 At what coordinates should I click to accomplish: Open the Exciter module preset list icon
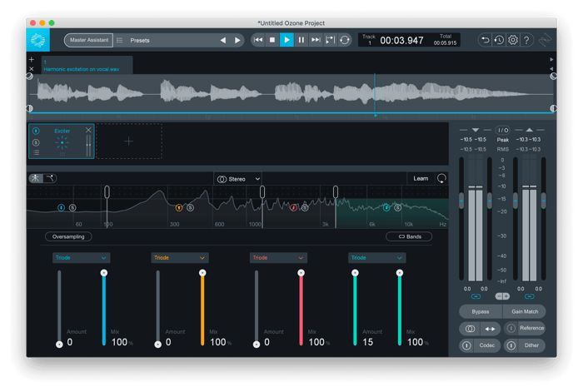point(36,152)
